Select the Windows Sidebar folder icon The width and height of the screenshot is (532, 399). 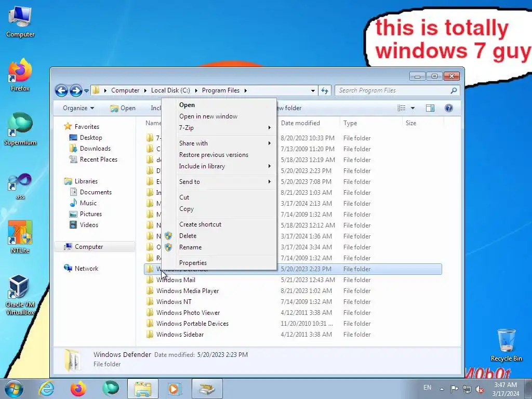150,334
